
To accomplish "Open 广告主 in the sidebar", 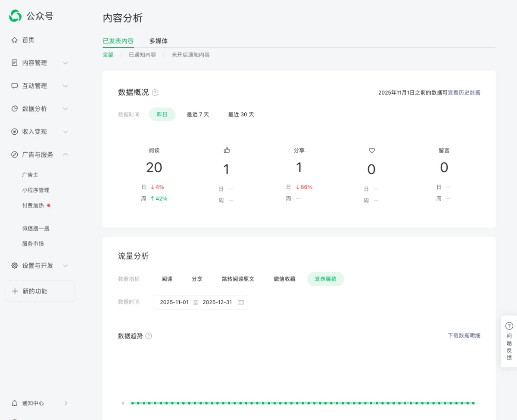I will pyautogui.click(x=31, y=175).
